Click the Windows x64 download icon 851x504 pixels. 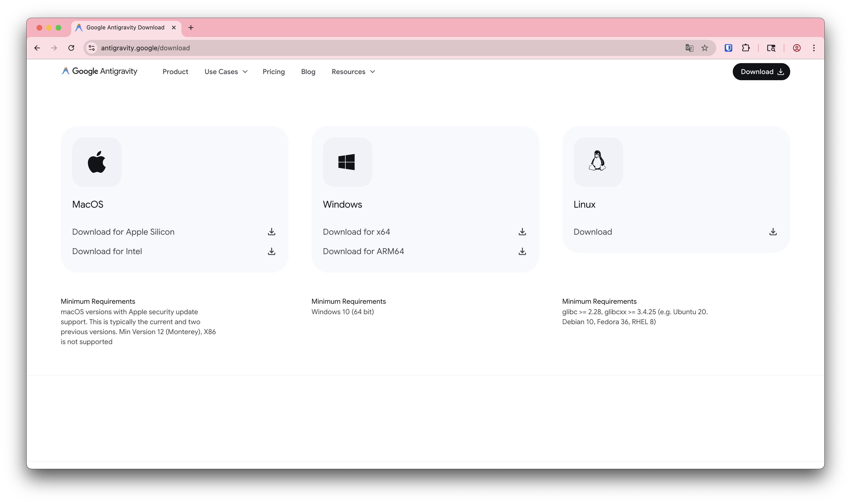522,232
